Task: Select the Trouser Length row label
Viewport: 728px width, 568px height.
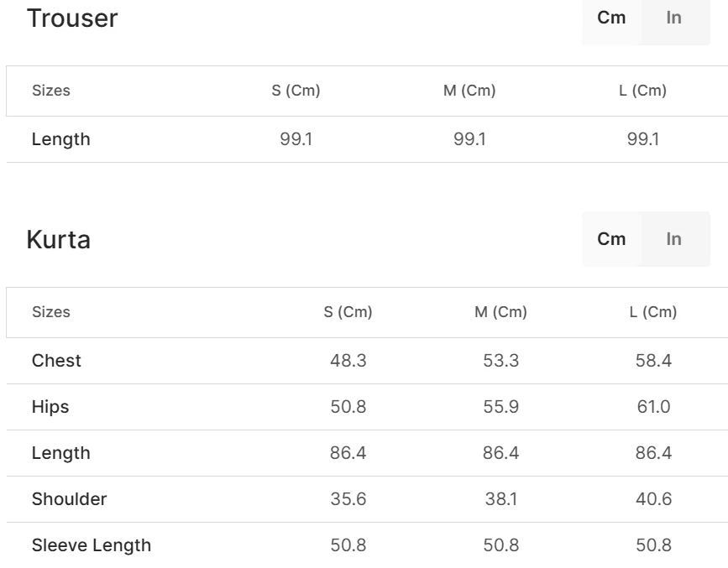Action: coord(60,139)
